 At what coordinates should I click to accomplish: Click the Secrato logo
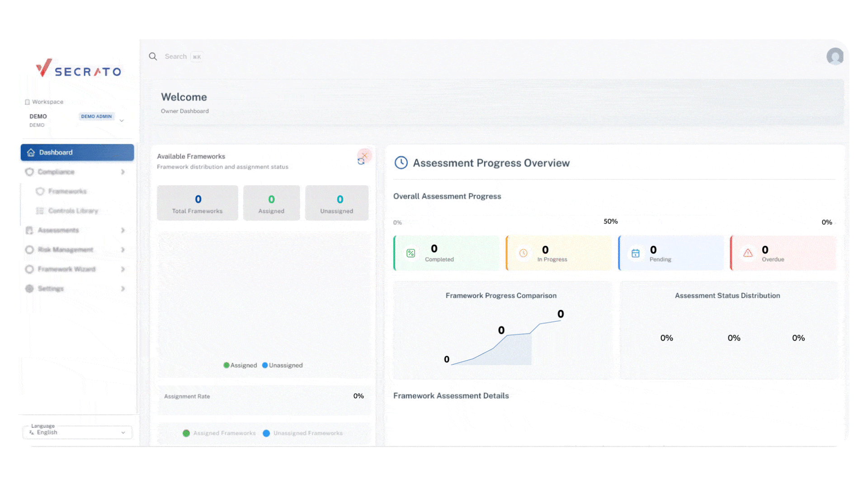point(79,69)
